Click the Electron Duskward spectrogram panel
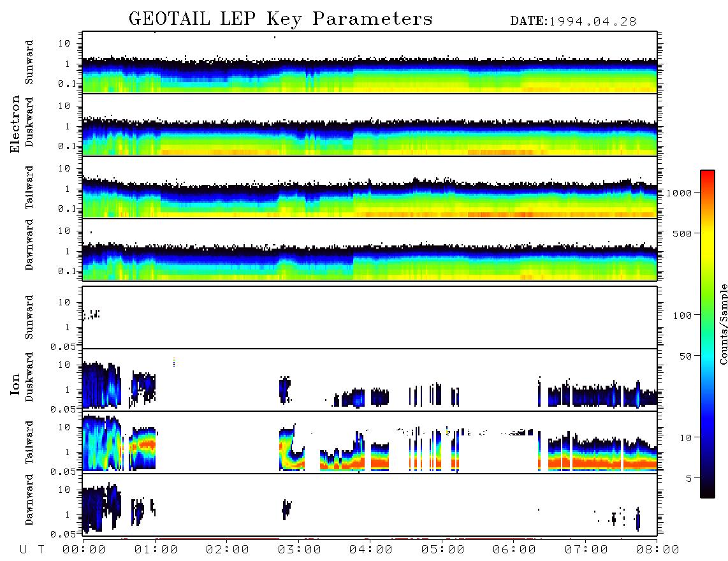 [x=370, y=124]
